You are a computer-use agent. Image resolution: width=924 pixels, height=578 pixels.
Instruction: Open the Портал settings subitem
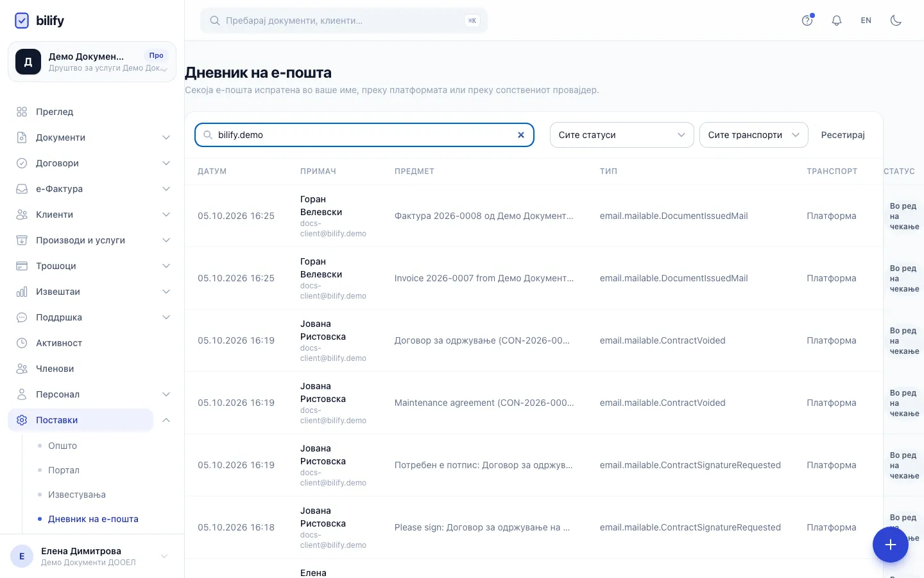(64, 470)
